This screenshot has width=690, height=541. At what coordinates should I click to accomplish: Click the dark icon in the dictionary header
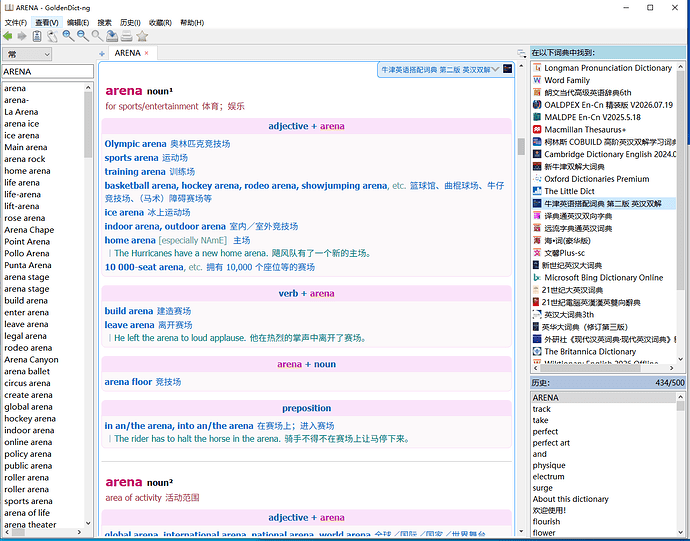tap(508, 69)
